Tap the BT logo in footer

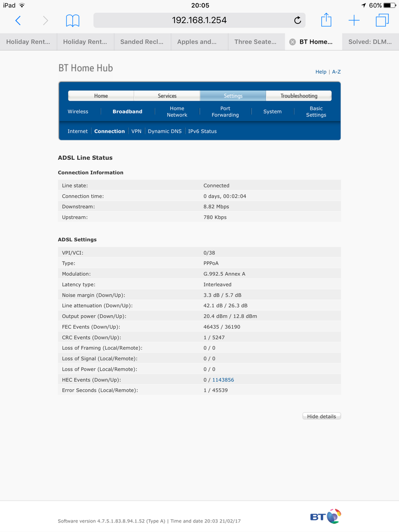point(325,517)
